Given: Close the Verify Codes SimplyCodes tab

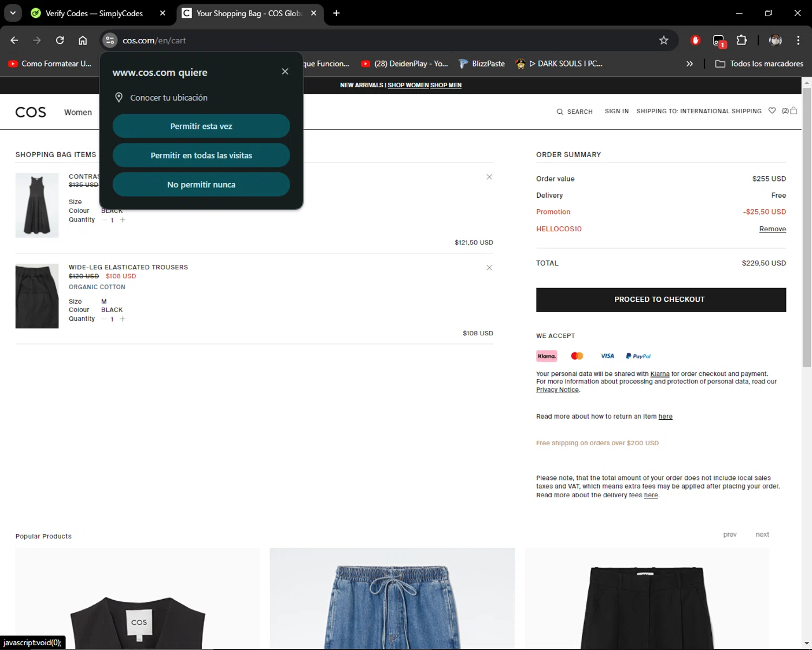Looking at the screenshot, I should pos(162,13).
